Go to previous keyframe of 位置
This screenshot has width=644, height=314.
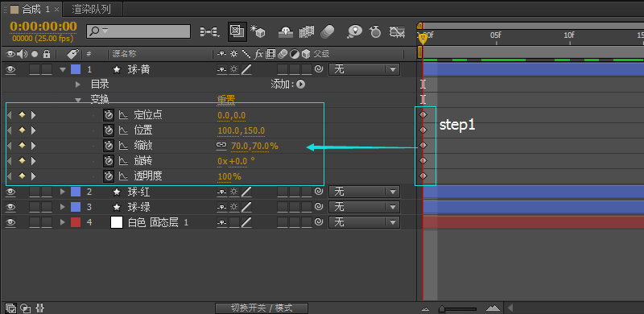point(10,130)
